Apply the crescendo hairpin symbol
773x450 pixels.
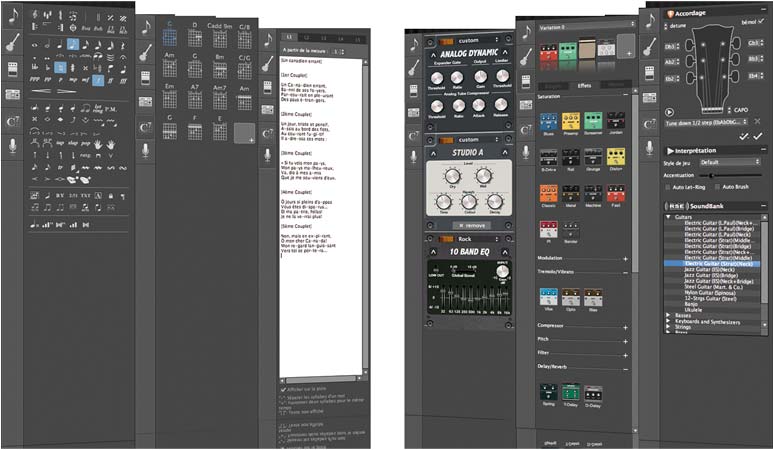click(41, 91)
